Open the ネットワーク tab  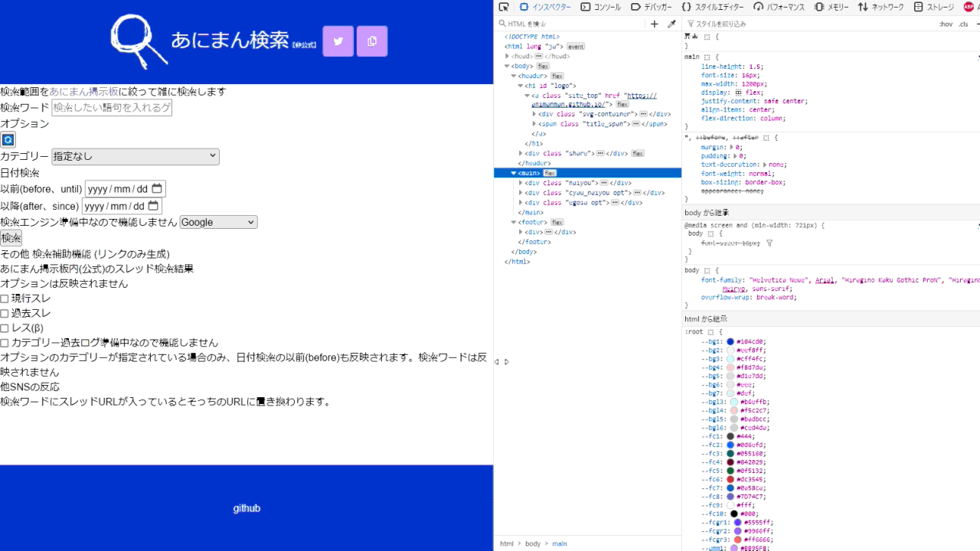pyautogui.click(x=881, y=7)
